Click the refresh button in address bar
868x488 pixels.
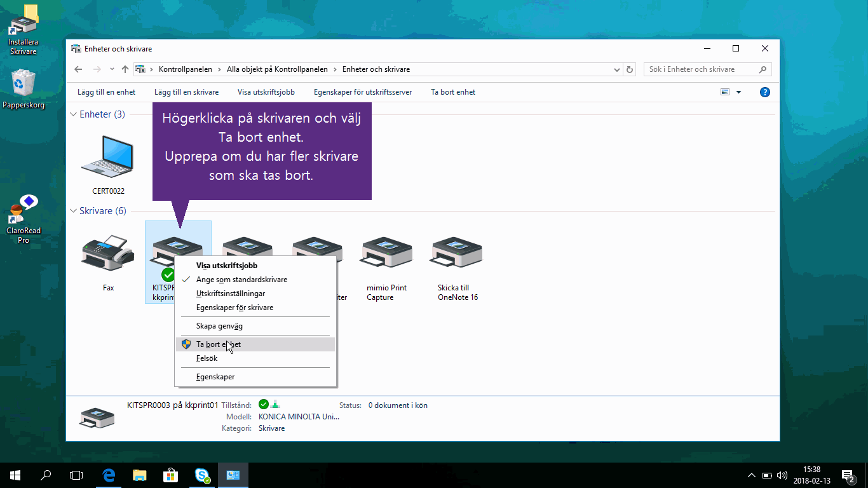point(630,69)
